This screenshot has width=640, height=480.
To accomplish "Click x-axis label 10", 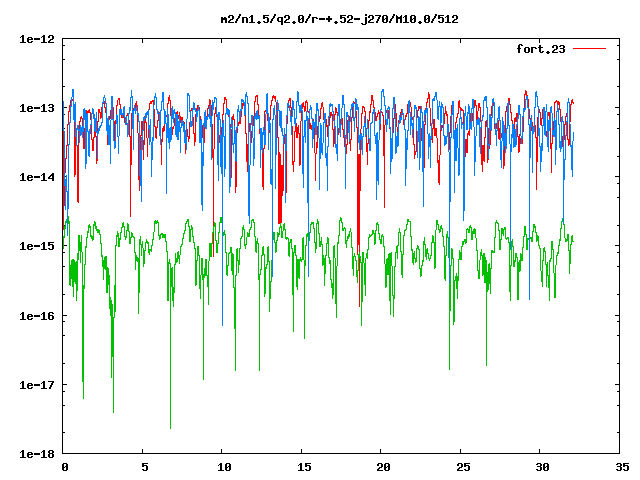I will [x=224, y=467].
